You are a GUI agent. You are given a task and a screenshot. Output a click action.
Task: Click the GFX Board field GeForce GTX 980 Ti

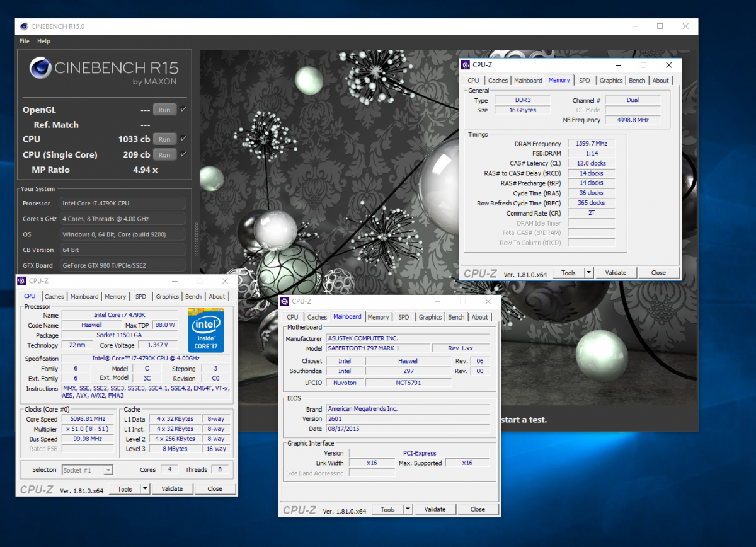(123, 265)
